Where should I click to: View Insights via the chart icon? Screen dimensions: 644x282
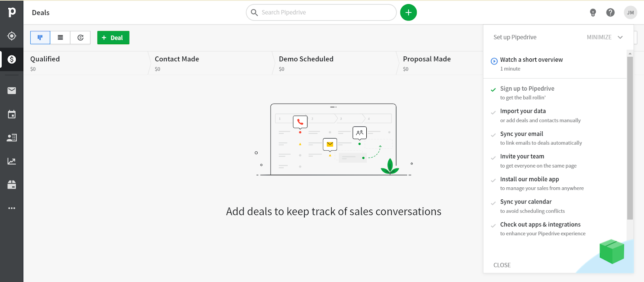(x=12, y=161)
